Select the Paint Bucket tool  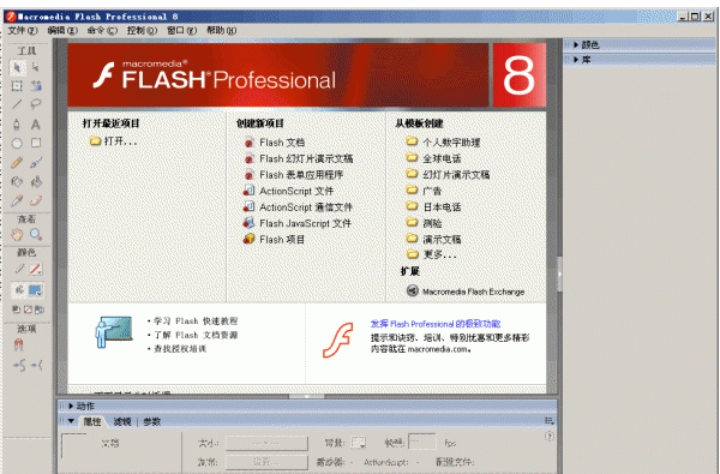36,181
